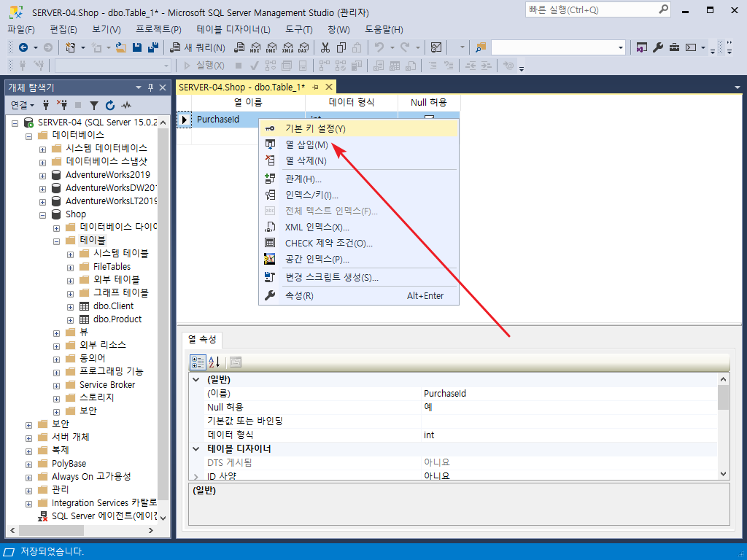Click the Object Explorer filter funnel icon
The width and height of the screenshot is (747, 560).
[94, 105]
